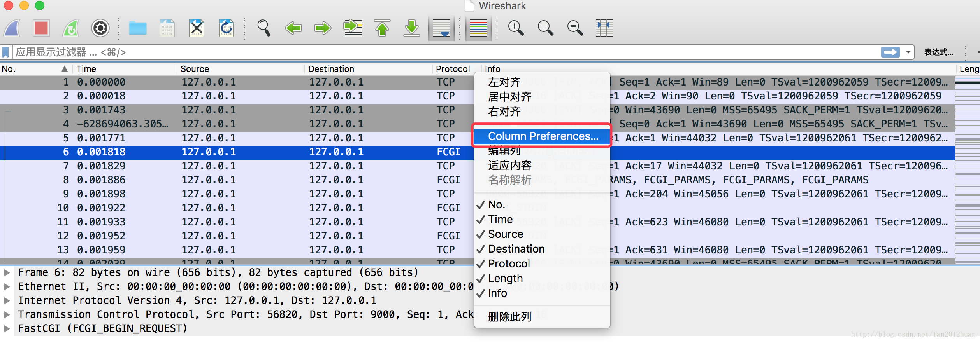Sort by the Time column header

126,69
